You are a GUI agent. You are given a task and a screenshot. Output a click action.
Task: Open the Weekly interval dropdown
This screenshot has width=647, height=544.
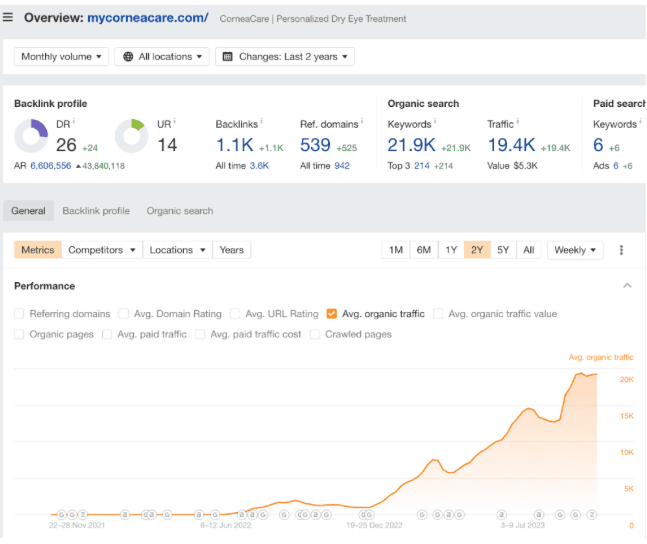(x=575, y=250)
